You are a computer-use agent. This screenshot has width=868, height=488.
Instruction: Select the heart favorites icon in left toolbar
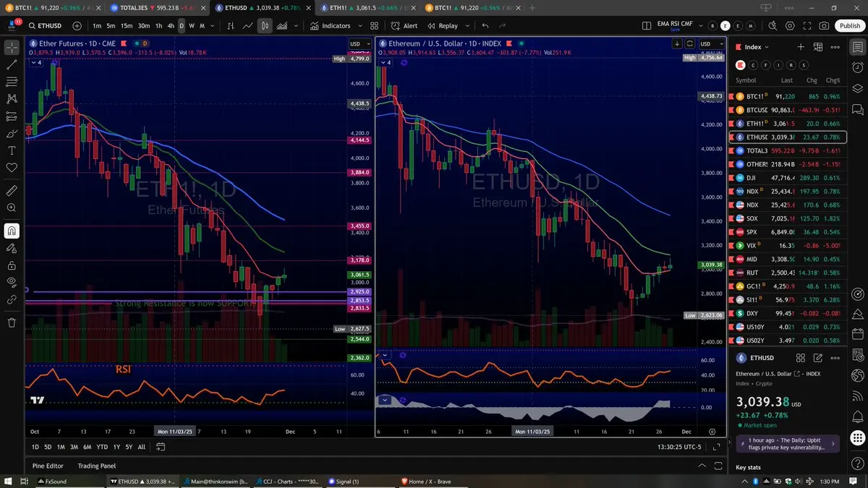12,168
